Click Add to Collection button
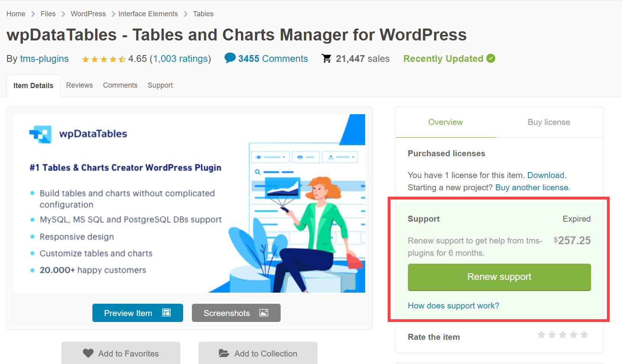This screenshot has height=364, width=622. [x=258, y=353]
